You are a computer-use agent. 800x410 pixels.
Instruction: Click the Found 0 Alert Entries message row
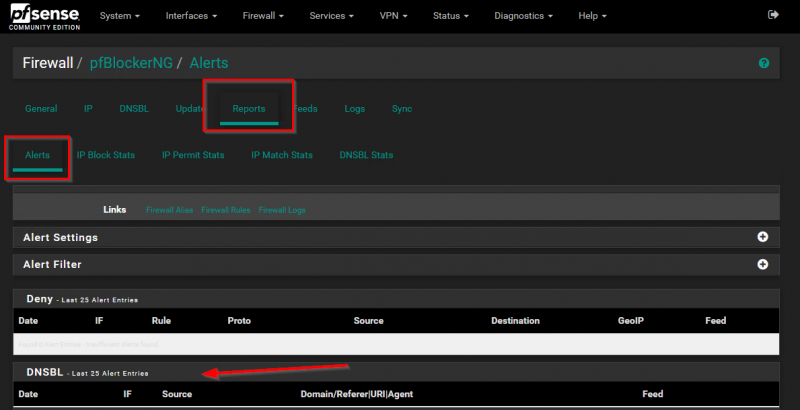point(396,344)
